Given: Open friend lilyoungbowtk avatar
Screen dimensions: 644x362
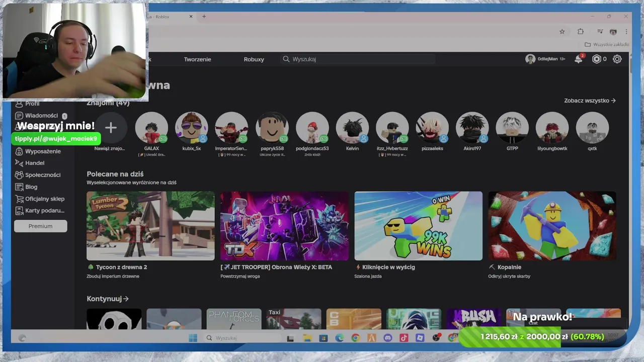Looking at the screenshot, I should (552, 128).
